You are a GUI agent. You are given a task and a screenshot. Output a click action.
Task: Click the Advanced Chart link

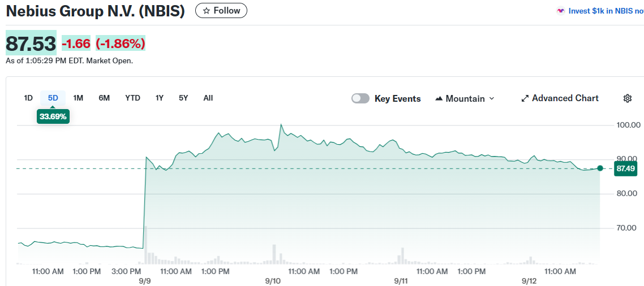click(x=565, y=98)
